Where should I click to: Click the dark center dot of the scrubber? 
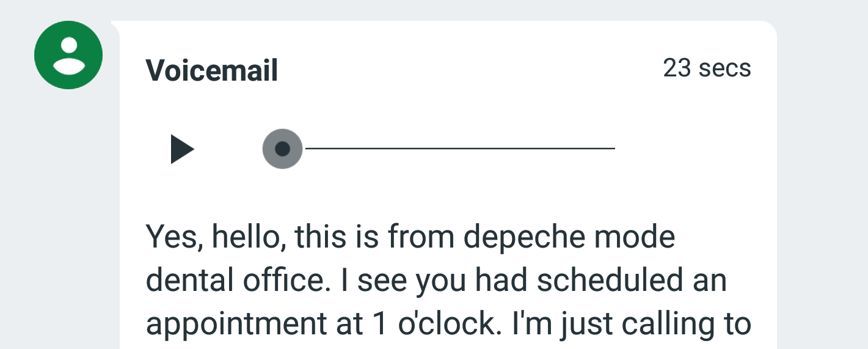282,149
